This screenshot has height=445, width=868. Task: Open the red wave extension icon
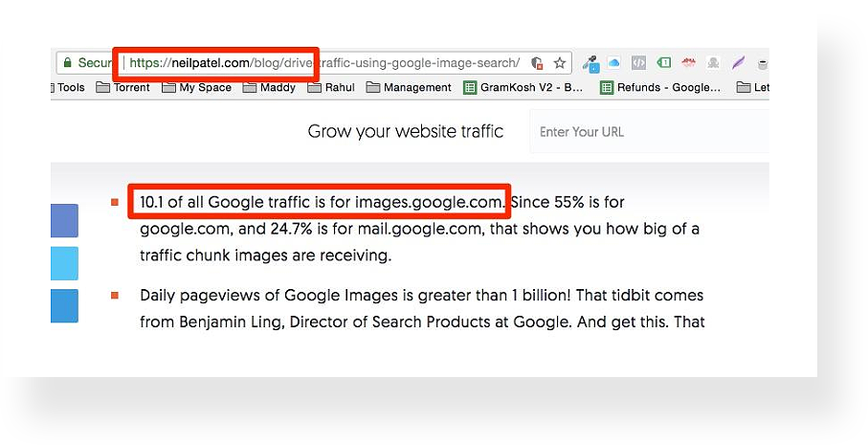[688, 62]
